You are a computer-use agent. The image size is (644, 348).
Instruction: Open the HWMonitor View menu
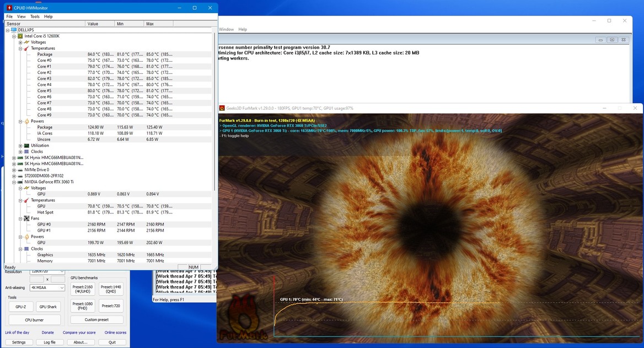(x=22, y=17)
